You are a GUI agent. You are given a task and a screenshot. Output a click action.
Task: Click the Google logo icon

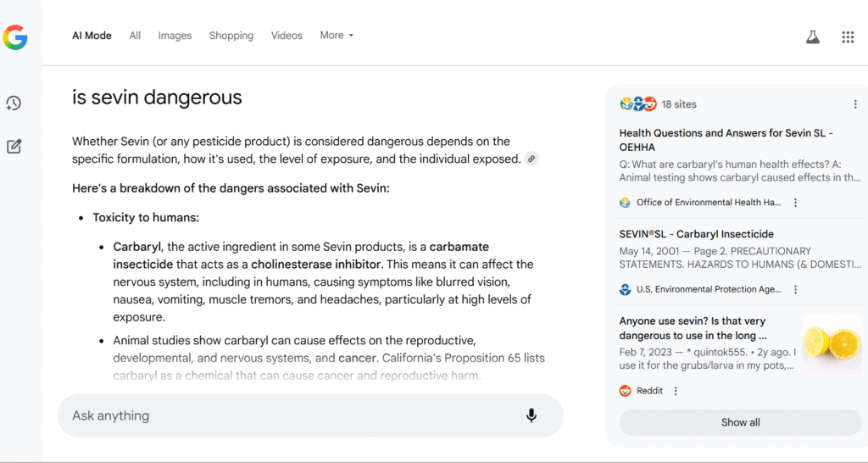coord(15,37)
